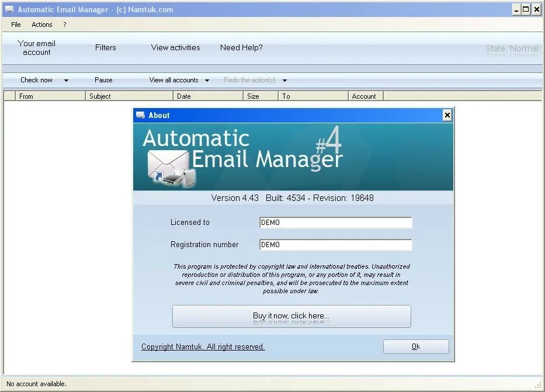Open the Filters section
This screenshot has height=392, width=545.
(105, 47)
